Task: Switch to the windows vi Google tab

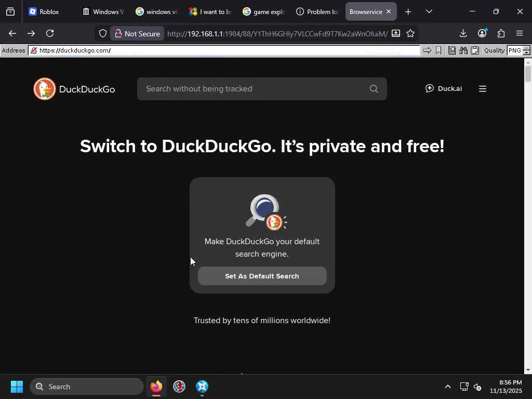Action: pyautogui.click(x=157, y=12)
